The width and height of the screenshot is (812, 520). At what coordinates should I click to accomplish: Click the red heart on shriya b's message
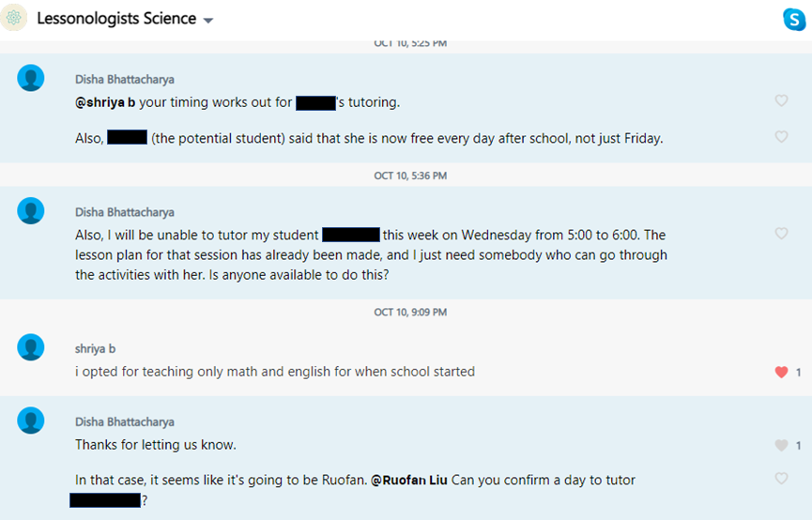781,372
